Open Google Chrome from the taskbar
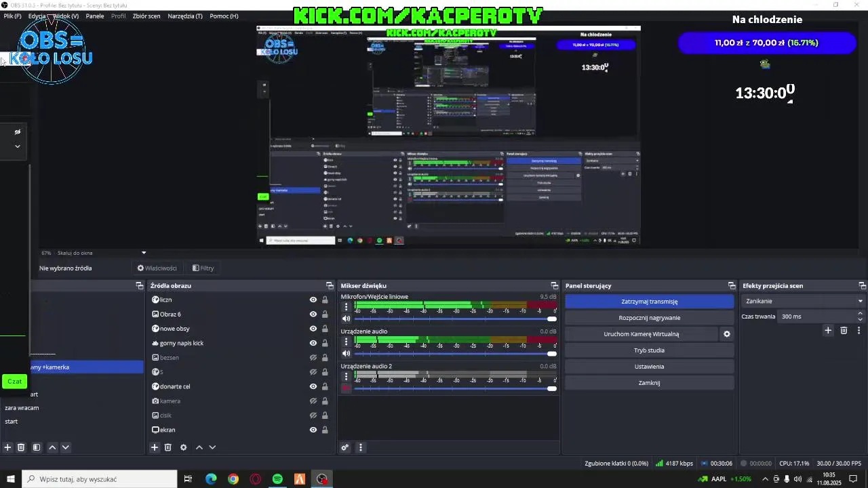This screenshot has height=488, width=868. coord(233,479)
